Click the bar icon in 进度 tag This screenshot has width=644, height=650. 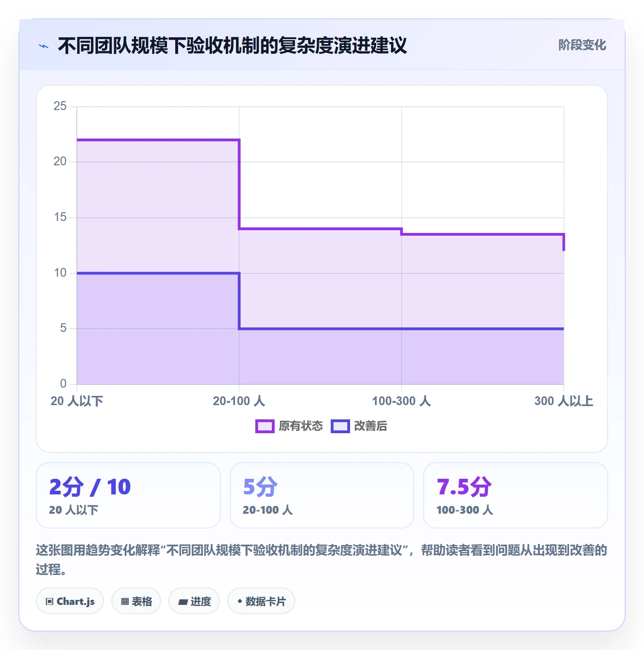[x=183, y=602]
